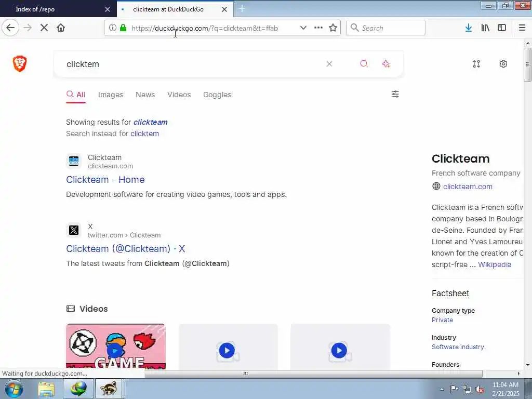Open the Firefox library icon

485,28
